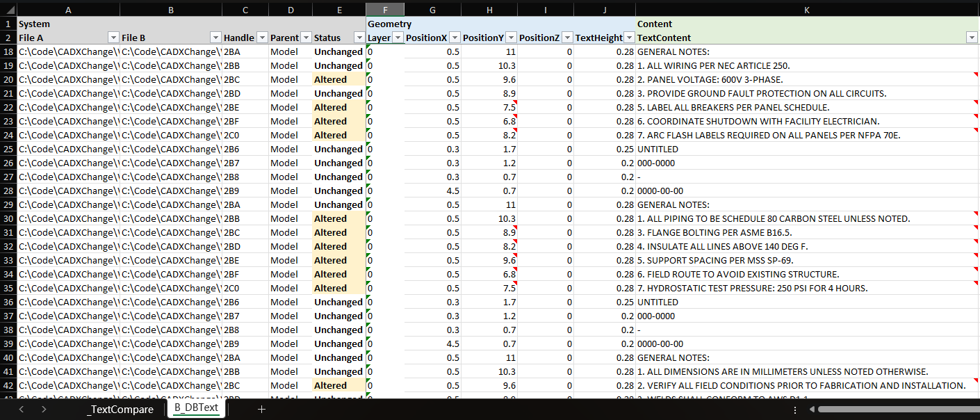Click cell '4. INSULATE ALL LINES ABOVE 140 DEG F.'
Screen dimensions: 980x420
click(x=807, y=246)
